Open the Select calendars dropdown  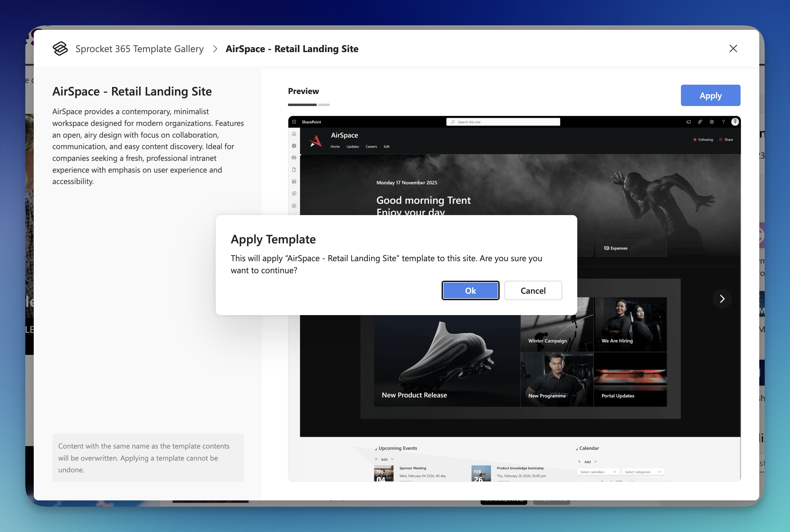[598, 472]
